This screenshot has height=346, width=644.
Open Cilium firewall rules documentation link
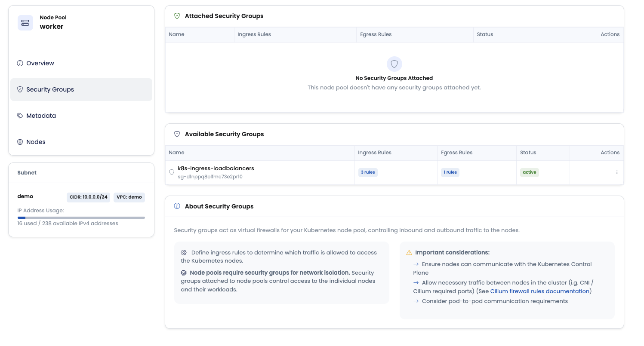tap(539, 291)
